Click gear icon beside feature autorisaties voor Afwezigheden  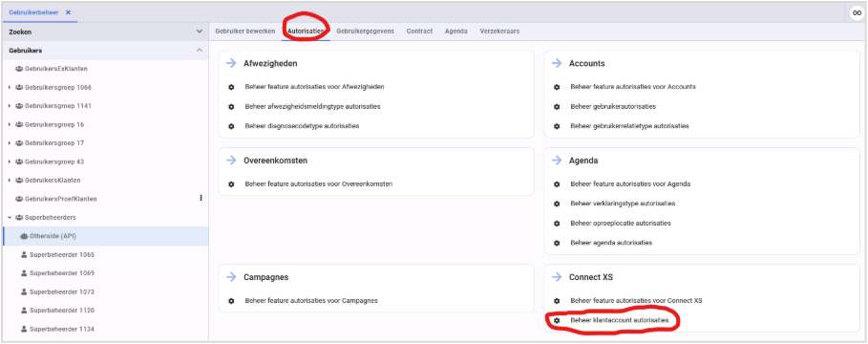(x=231, y=87)
